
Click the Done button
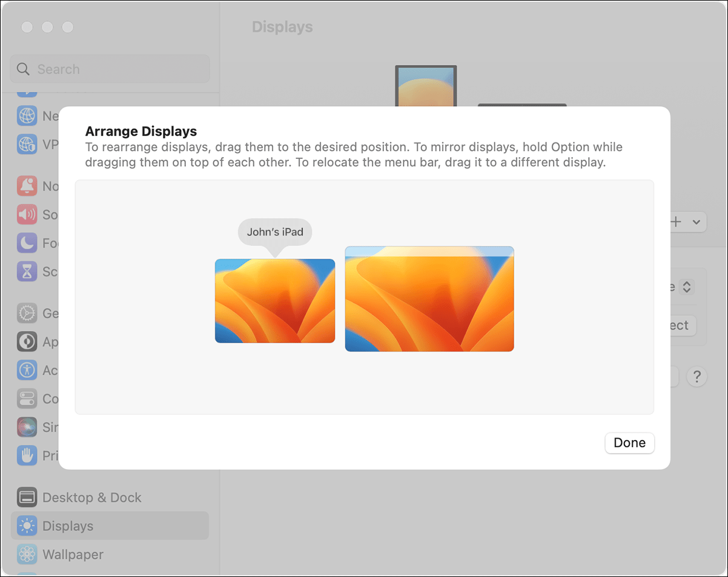(629, 442)
